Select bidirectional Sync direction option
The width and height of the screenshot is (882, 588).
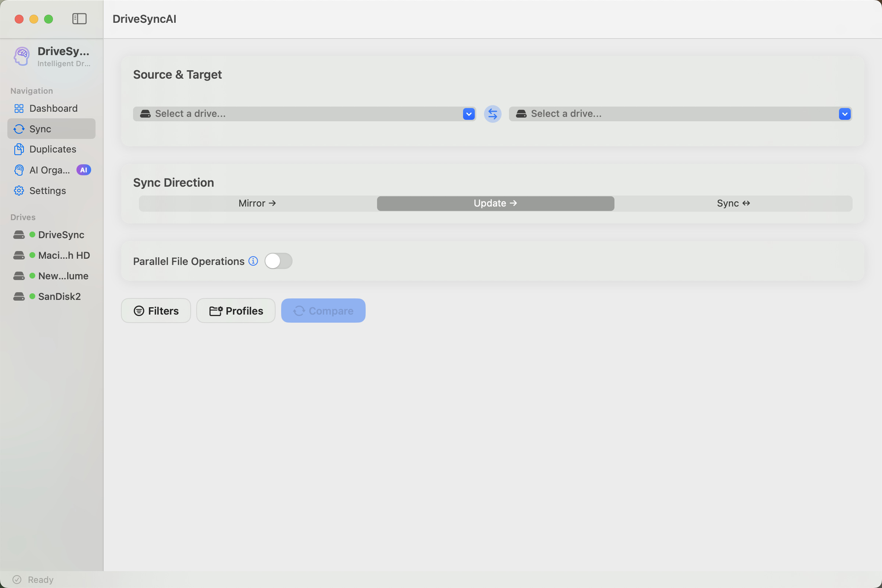733,203
